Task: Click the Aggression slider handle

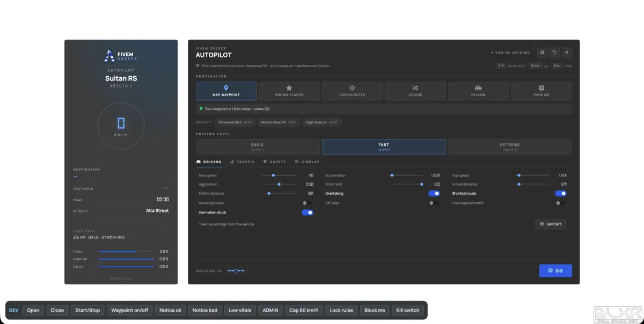Action: [279, 184]
